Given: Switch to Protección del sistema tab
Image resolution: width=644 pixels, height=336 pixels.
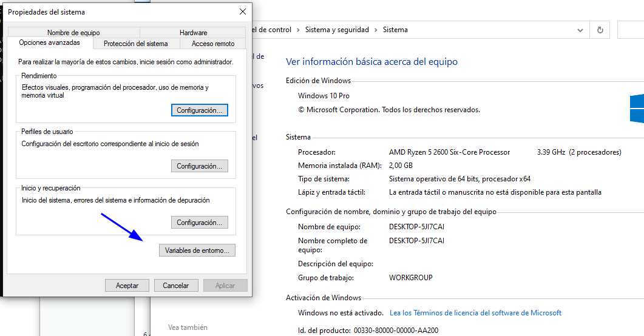Looking at the screenshot, I should point(136,44).
